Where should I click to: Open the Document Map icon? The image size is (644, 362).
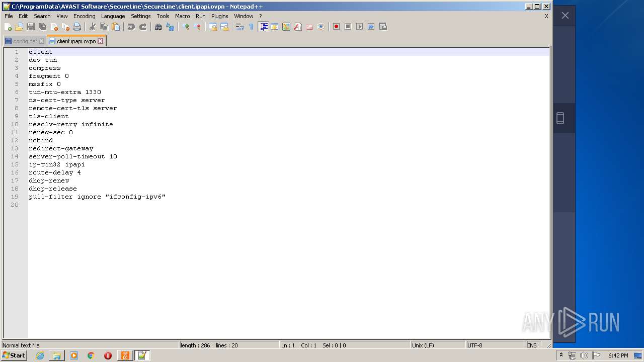(x=286, y=27)
